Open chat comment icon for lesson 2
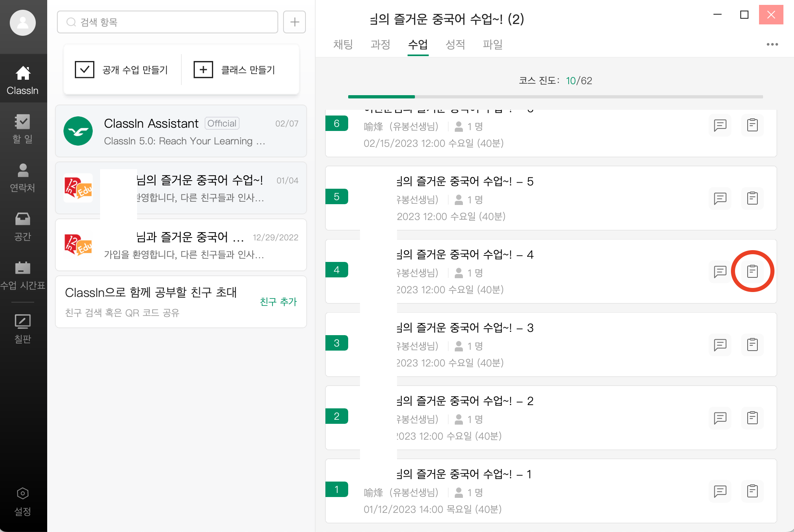794x532 pixels. pyautogui.click(x=720, y=418)
